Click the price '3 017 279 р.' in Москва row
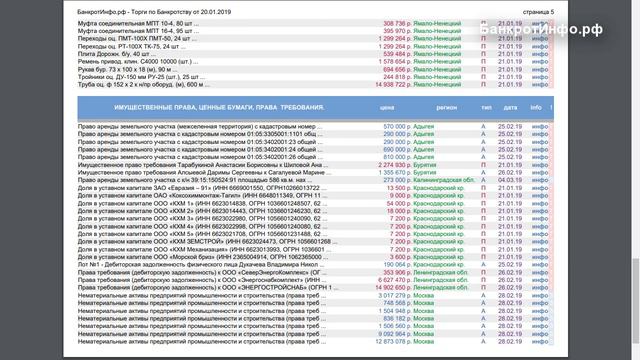This screenshot has width=640, height=360. [x=395, y=296]
